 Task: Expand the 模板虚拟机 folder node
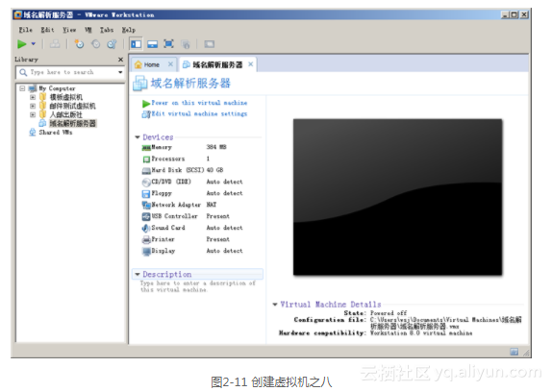pyautogui.click(x=33, y=97)
